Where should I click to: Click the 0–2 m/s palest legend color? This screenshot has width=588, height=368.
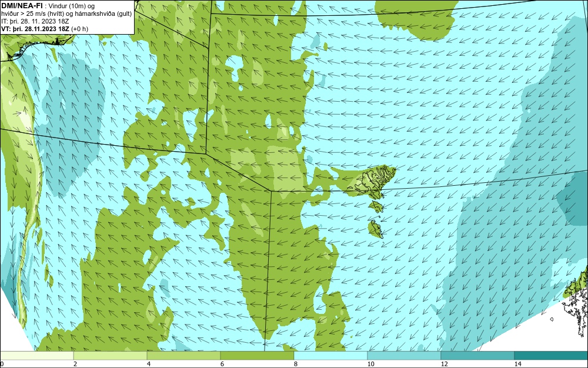36,356
